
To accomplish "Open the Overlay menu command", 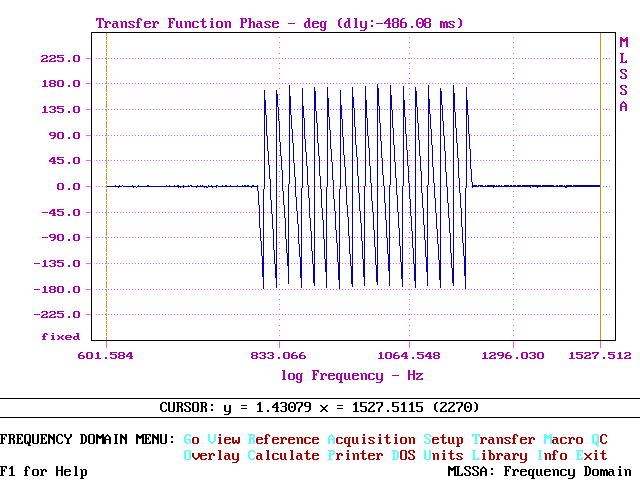I will (211, 456).
